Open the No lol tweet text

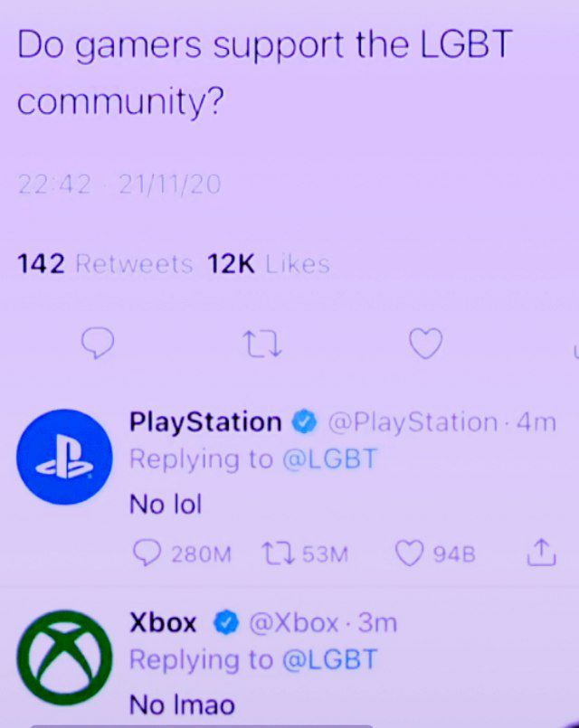[166, 505]
